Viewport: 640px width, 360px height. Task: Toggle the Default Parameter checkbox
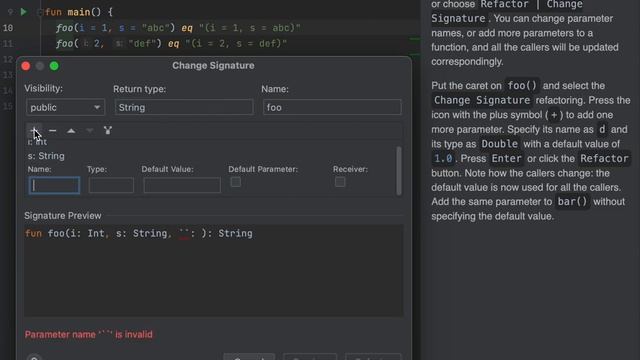236,182
